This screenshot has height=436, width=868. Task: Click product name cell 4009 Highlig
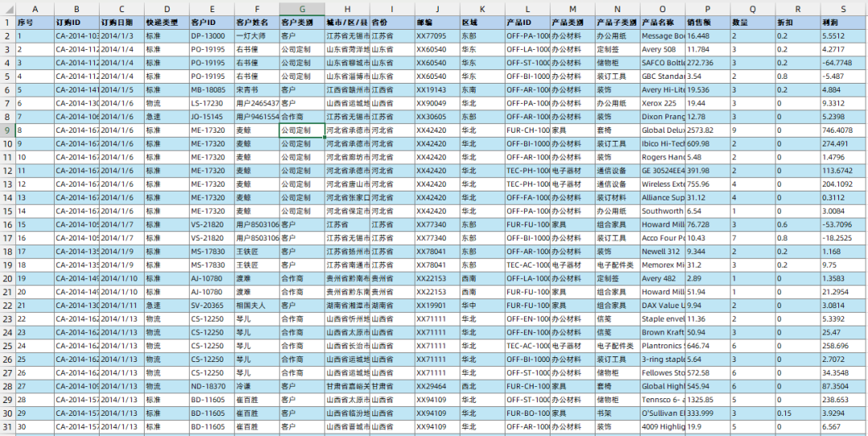pyautogui.click(x=662, y=426)
